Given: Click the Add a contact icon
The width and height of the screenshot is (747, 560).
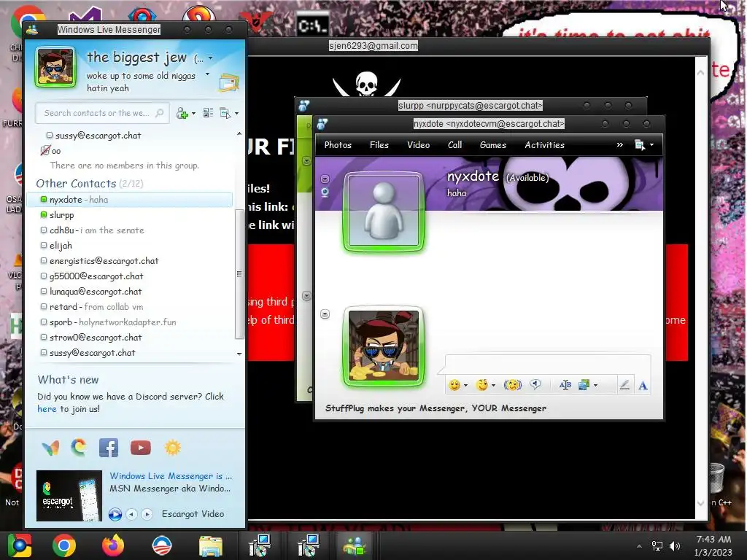Looking at the screenshot, I should point(182,113).
